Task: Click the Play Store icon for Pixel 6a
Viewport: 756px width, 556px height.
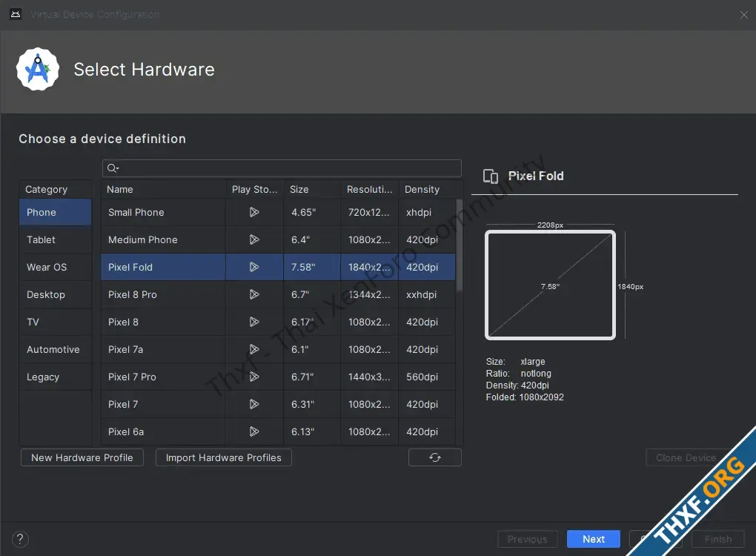Action: 254,431
